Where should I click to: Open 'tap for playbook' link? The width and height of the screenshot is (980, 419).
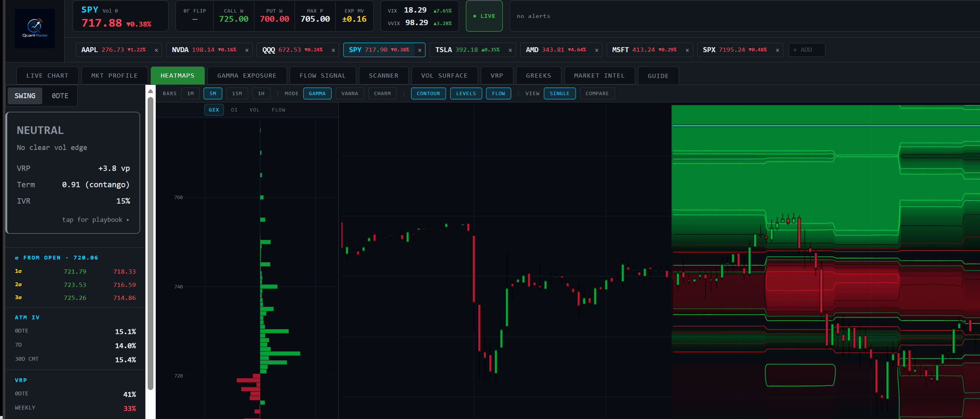[x=96, y=220]
